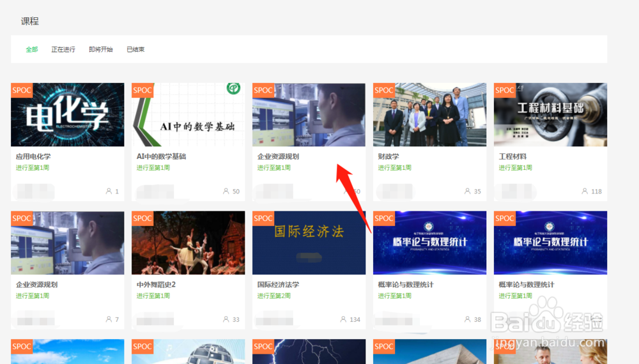The width and height of the screenshot is (639, 364).
Task: Click the enrollment count 35
Action: coord(477,192)
